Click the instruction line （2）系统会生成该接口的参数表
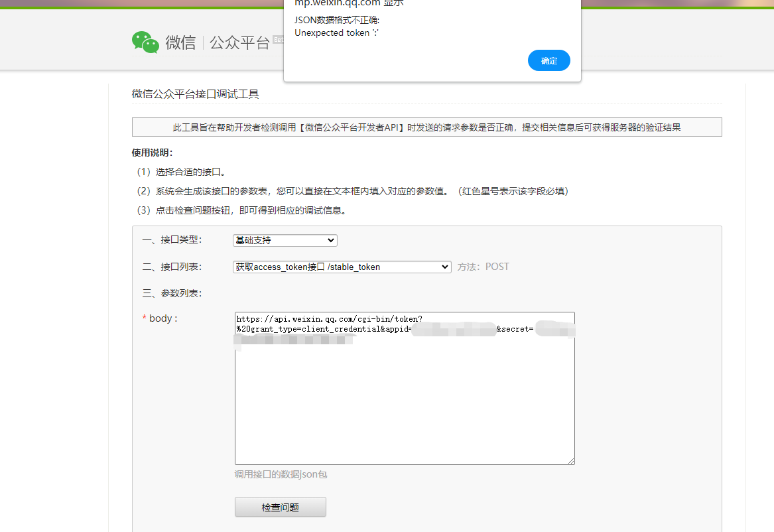This screenshot has height=532, width=774. point(352,191)
